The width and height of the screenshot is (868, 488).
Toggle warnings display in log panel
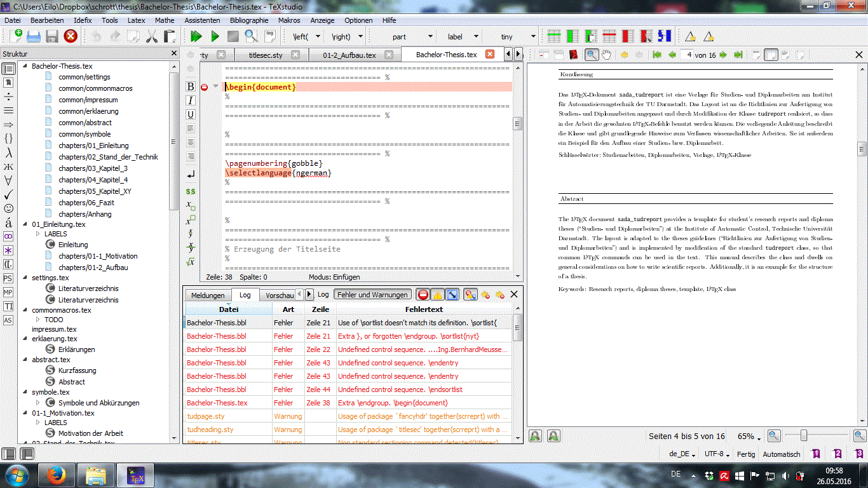click(x=438, y=294)
